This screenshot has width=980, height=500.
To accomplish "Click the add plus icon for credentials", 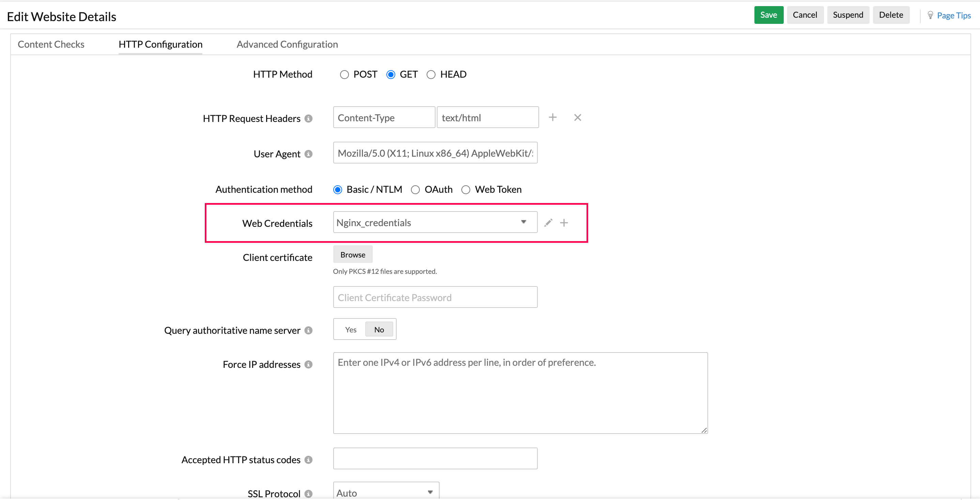I will click(x=563, y=222).
